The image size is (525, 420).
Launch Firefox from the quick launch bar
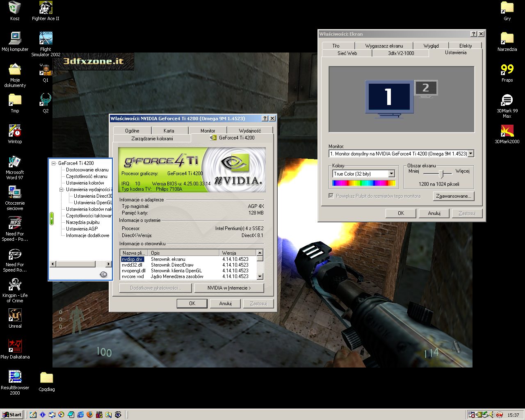click(89, 415)
